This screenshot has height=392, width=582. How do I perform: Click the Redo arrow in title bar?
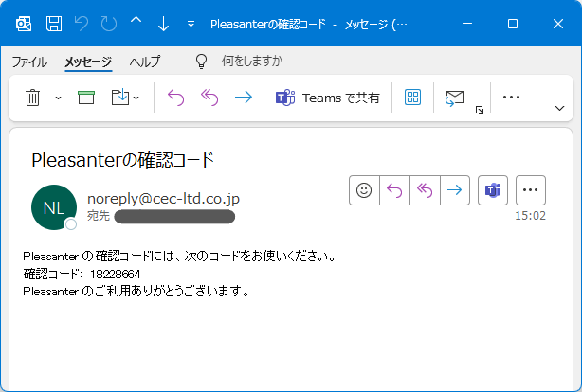(109, 24)
